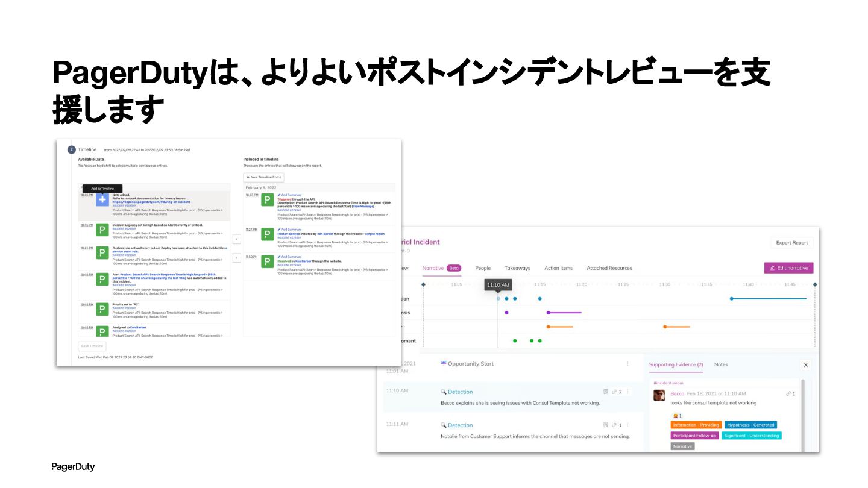Open the output report link

pyautogui.click(x=375, y=234)
